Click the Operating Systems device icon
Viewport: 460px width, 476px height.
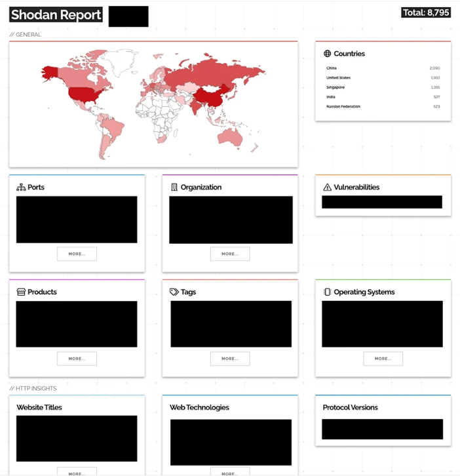pyautogui.click(x=327, y=292)
